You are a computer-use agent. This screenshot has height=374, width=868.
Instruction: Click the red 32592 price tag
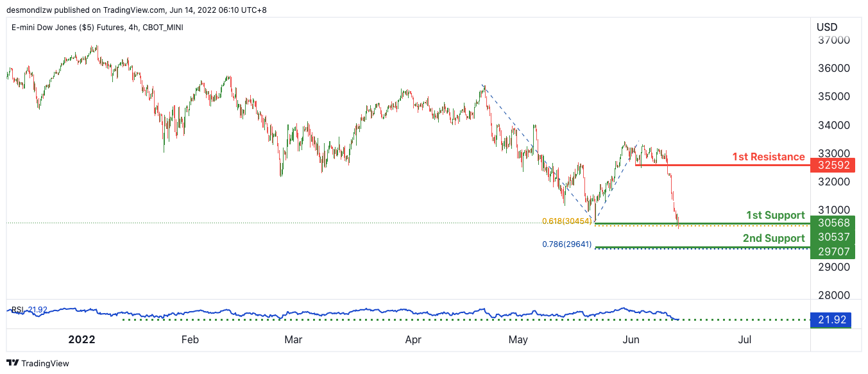point(830,165)
